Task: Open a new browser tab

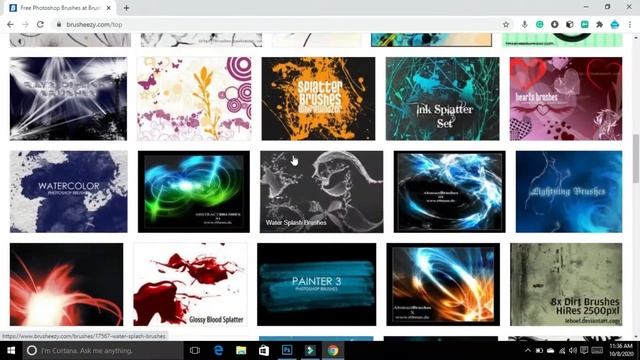Action: tap(126, 8)
